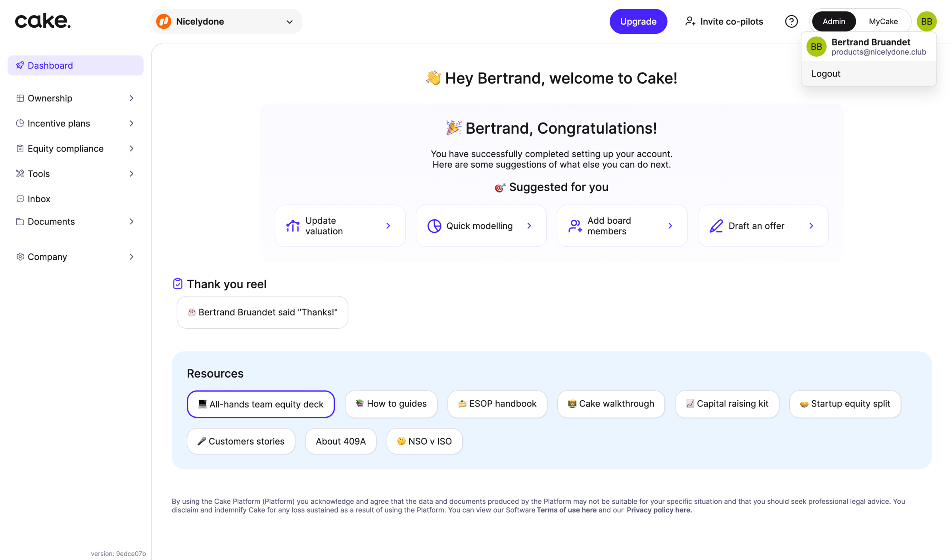Open Customers stories resource
Image resolution: width=952 pixels, height=560 pixels.
(x=241, y=441)
